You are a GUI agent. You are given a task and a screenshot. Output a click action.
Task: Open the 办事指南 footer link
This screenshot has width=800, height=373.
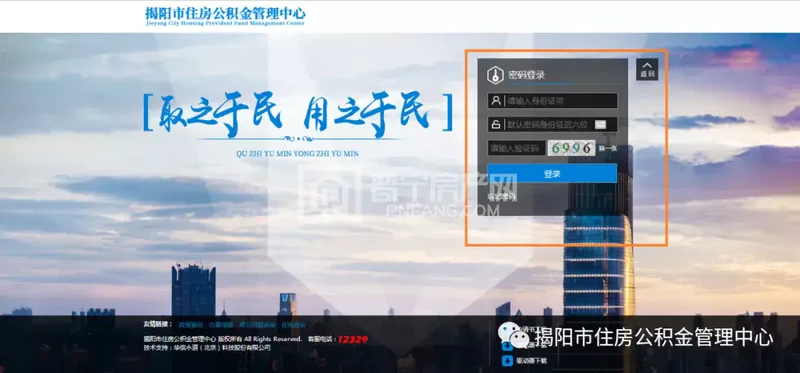coord(220,325)
